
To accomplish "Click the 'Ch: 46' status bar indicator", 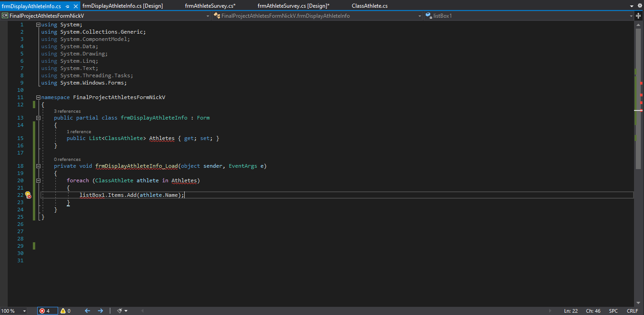I will (593, 311).
